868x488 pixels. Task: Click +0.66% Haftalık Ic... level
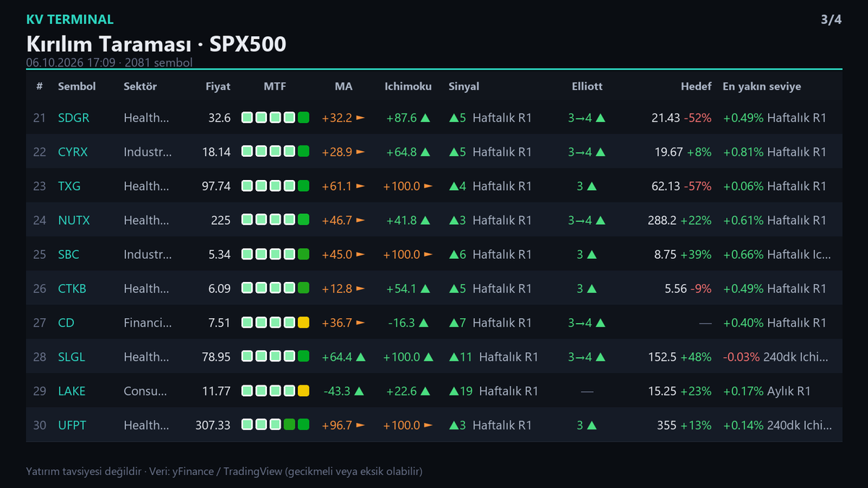coord(777,254)
